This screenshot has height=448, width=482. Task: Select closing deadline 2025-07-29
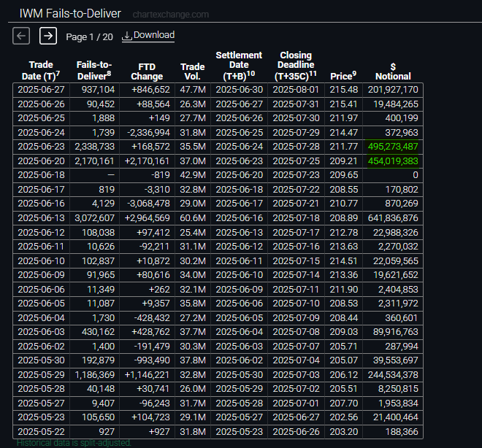coord(296,133)
